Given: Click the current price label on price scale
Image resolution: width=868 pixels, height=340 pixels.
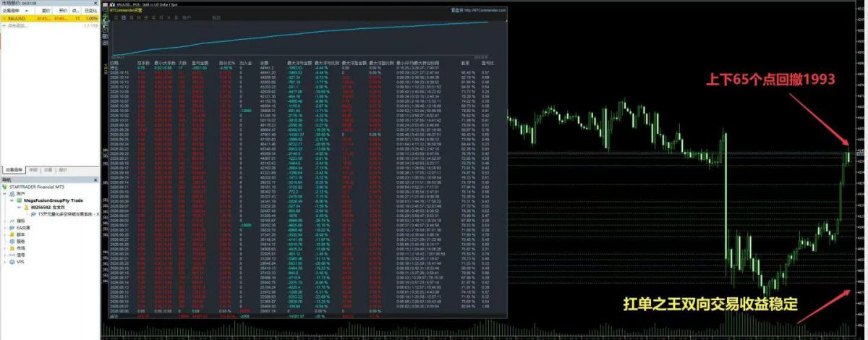Looking at the screenshot, I should pos(861,154).
